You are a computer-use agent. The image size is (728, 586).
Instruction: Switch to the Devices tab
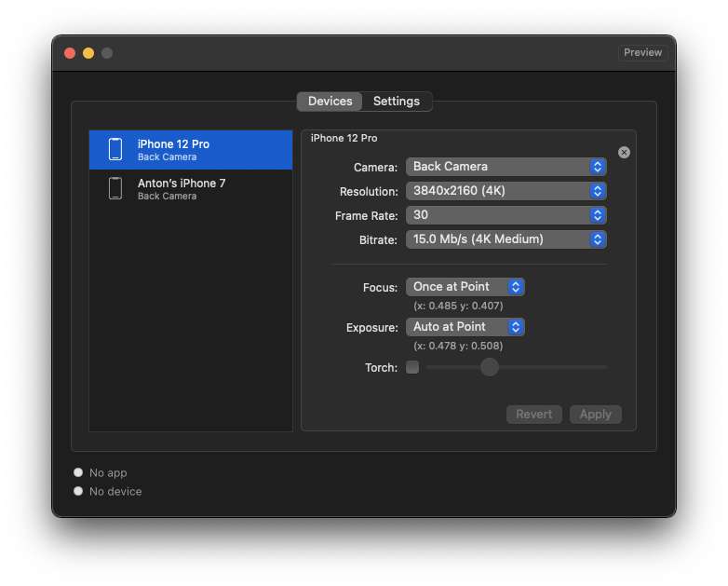[x=330, y=102]
